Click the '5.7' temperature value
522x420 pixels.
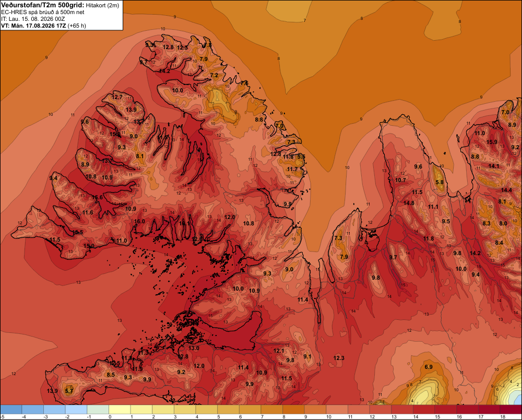68,391
